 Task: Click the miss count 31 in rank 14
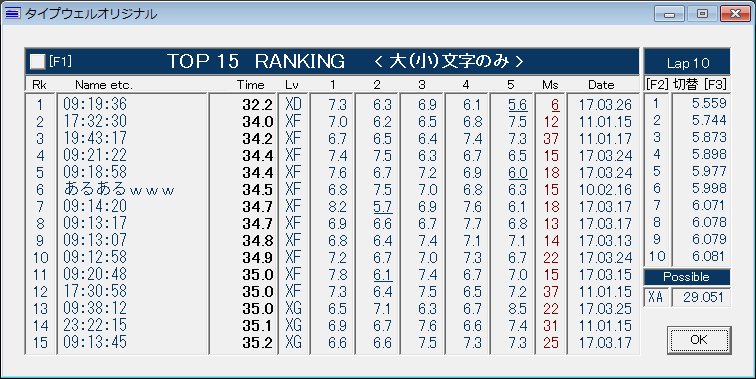(551, 325)
